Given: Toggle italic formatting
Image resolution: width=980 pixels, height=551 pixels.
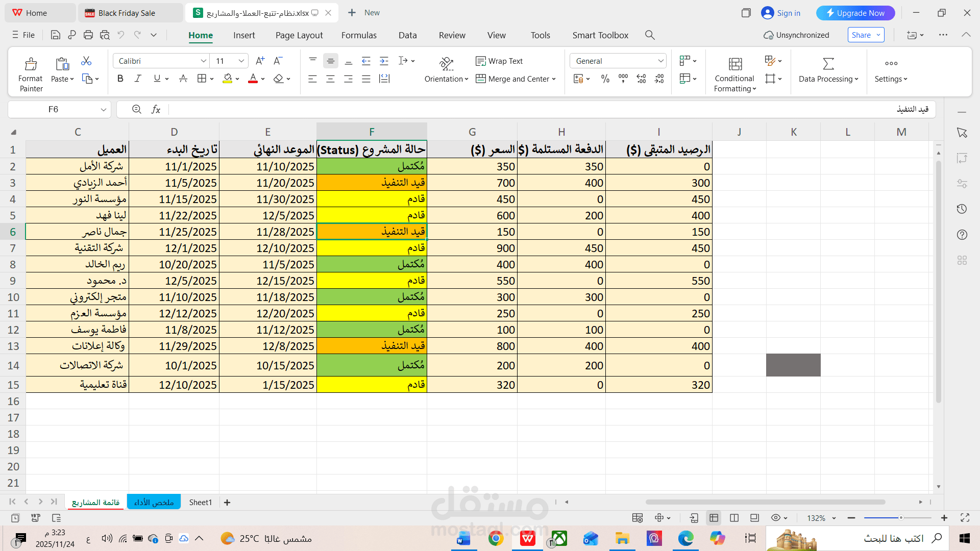Looking at the screenshot, I should 137,79.
